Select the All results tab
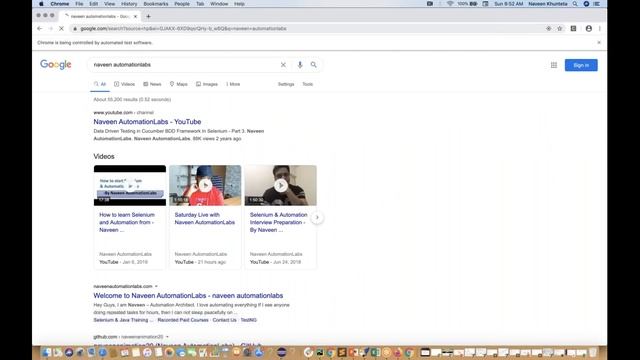This screenshot has width=640, height=360. pyautogui.click(x=100, y=84)
